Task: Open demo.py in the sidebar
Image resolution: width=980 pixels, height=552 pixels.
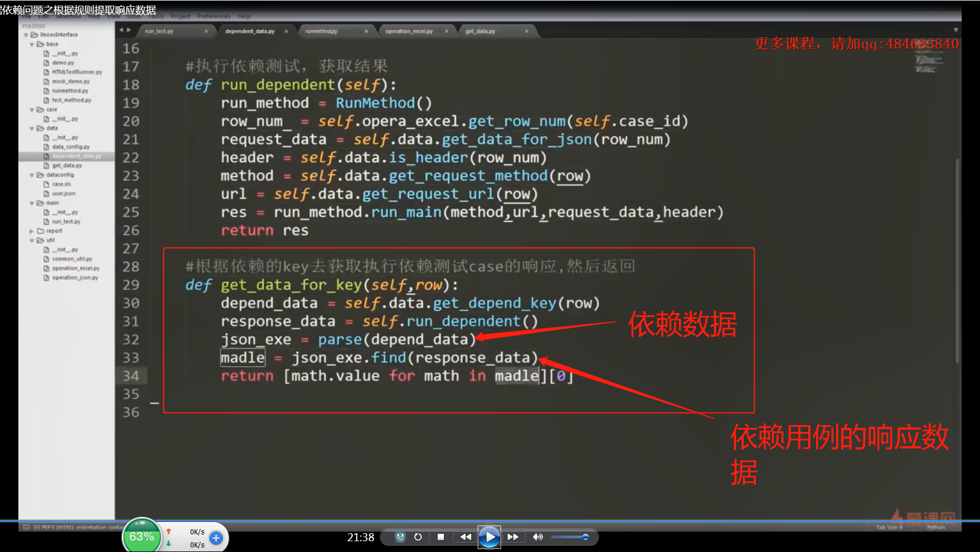Action: coord(63,63)
